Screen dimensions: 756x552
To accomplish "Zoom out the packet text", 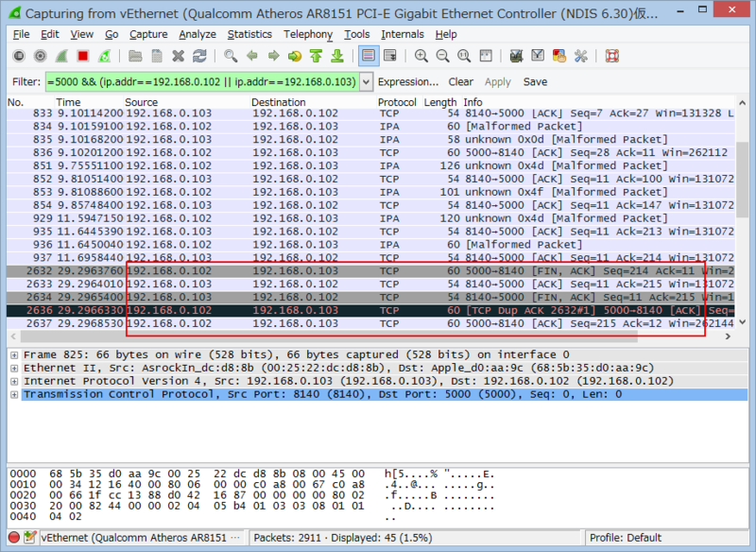I will [442, 56].
